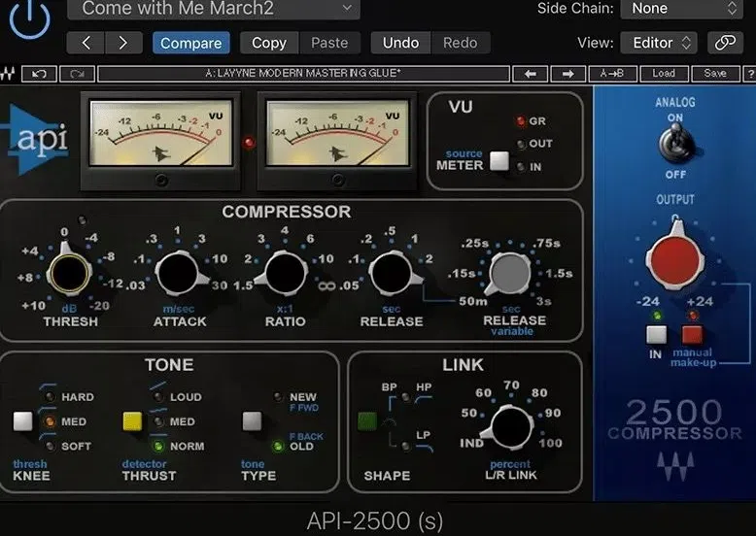
Task: Click the Waves toolbar redo icon
Action: click(77, 74)
